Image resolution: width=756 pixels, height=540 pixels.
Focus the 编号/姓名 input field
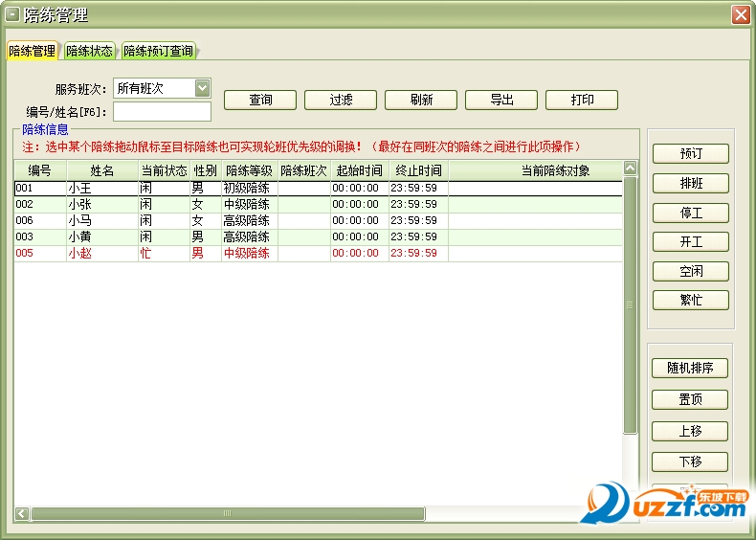pyautogui.click(x=162, y=111)
